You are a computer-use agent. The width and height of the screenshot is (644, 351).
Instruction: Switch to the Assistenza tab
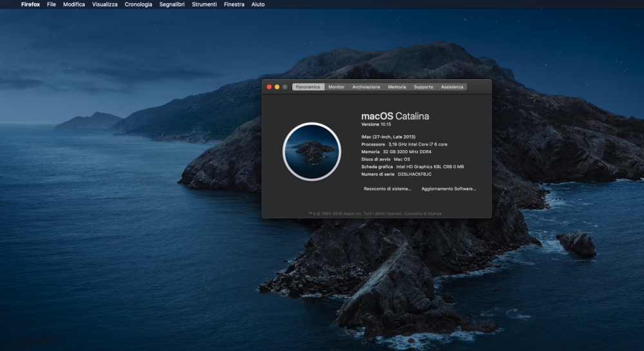point(452,87)
